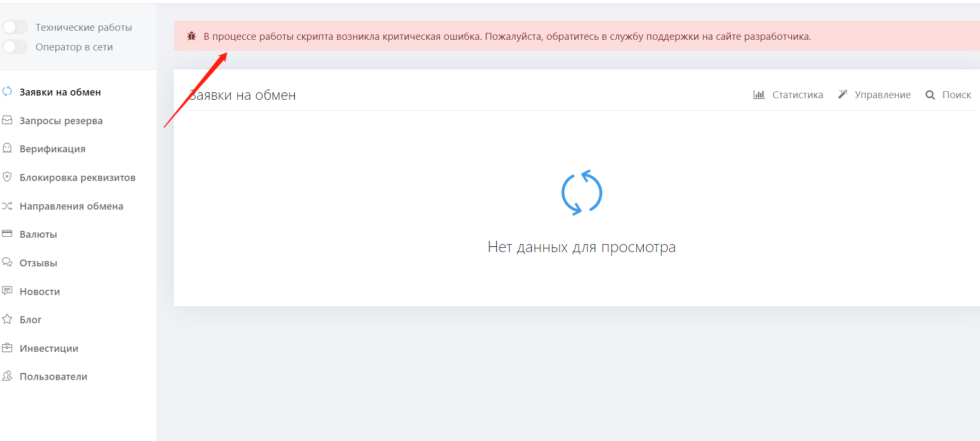
Task: Open the Отзывы menu item
Action: 38,263
